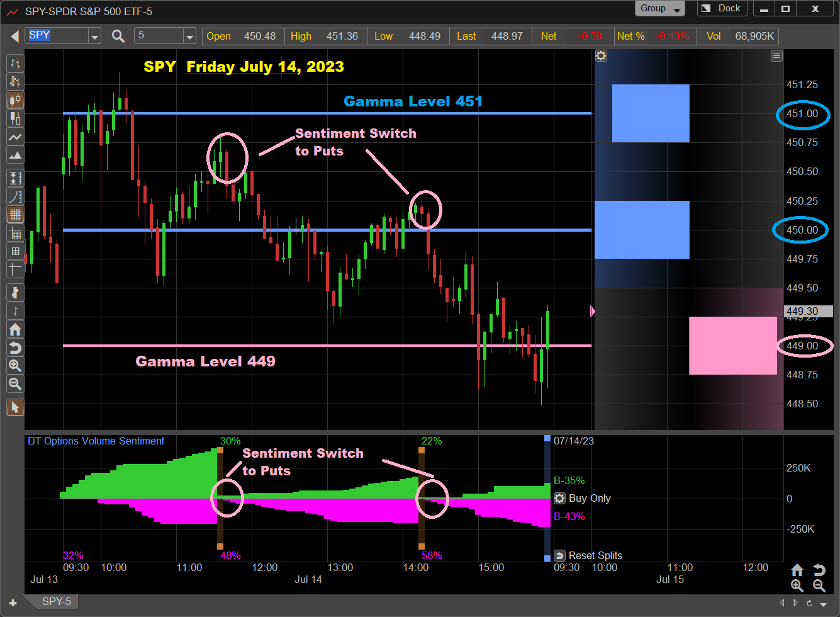Viewport: 840px width, 617px height.
Task: Select the SPY-5 tab
Action: click(x=57, y=602)
